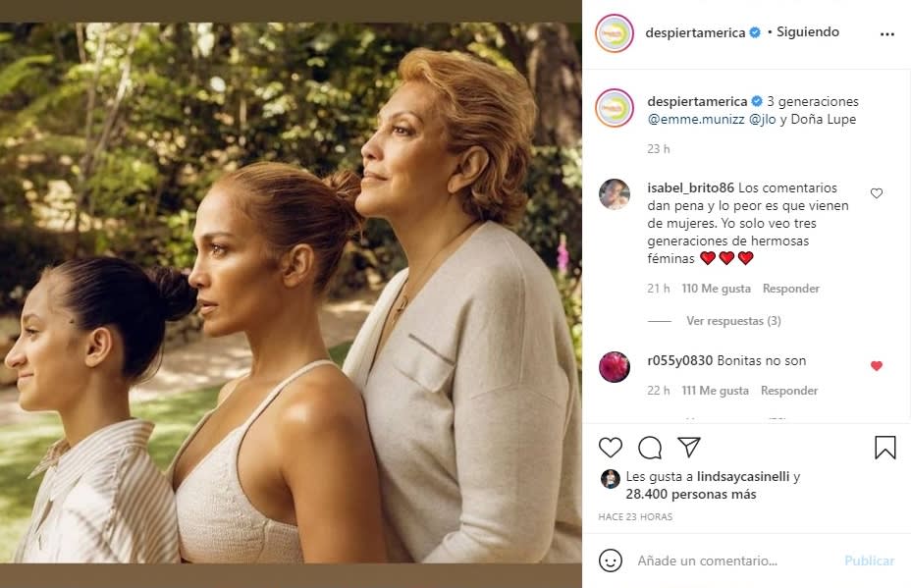Screen dimensions: 911x588
Task: Expand Ver respuestas (3) replies
Action: click(x=733, y=321)
